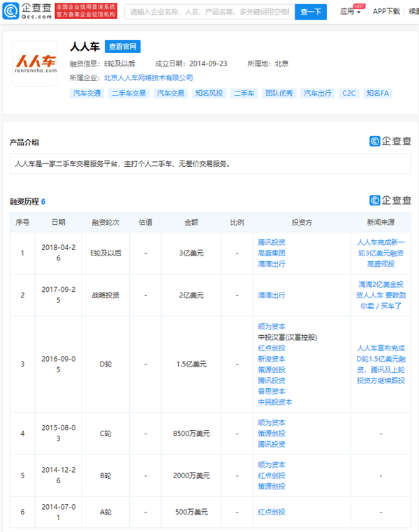Click the 500万美元 amount cell

(x=191, y=512)
